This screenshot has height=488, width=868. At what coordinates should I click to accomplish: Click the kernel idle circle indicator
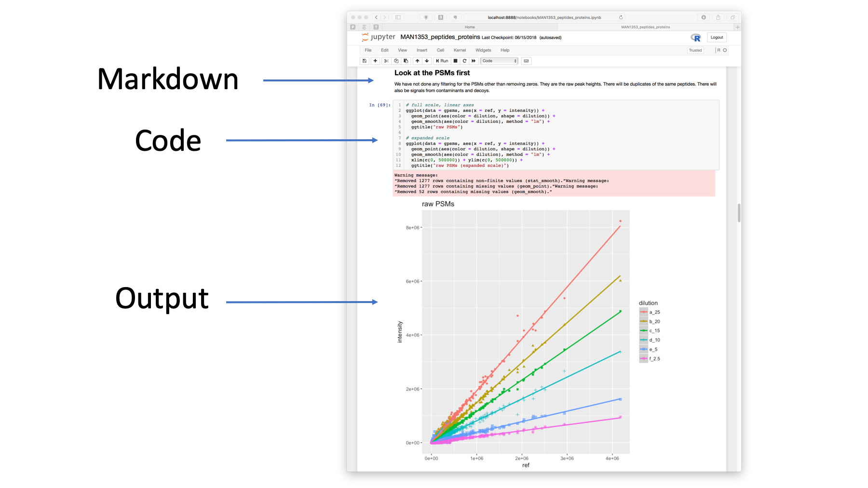pos(725,50)
